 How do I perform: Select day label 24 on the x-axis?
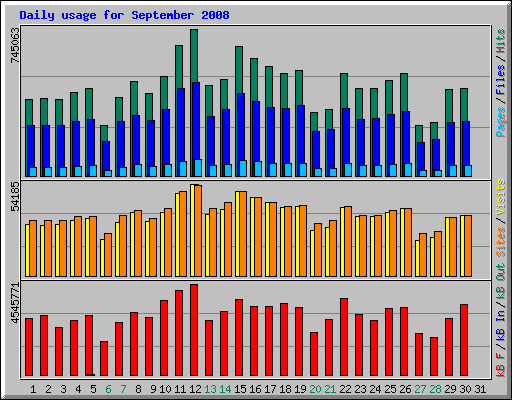point(375,389)
